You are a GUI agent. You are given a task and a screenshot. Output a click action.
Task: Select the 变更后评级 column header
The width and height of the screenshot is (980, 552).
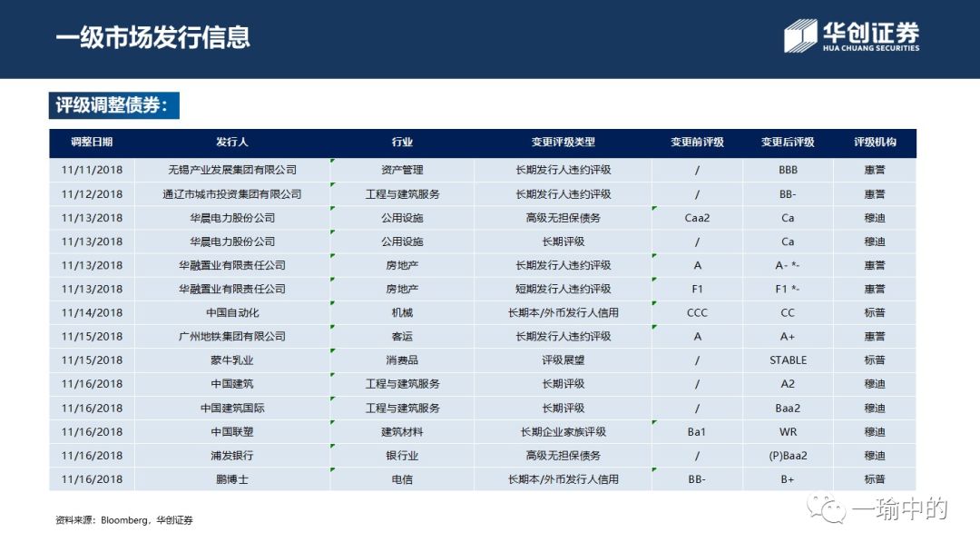tap(788, 142)
